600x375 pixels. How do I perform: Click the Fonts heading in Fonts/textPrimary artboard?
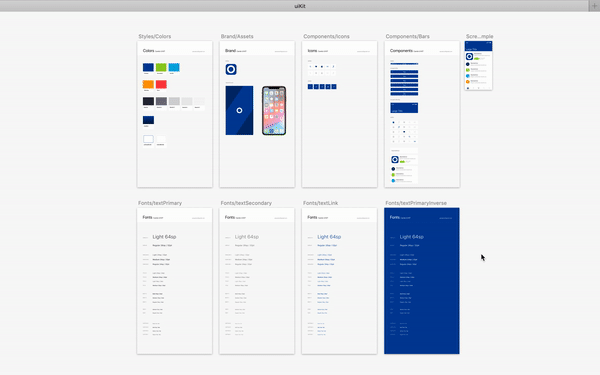[147, 217]
